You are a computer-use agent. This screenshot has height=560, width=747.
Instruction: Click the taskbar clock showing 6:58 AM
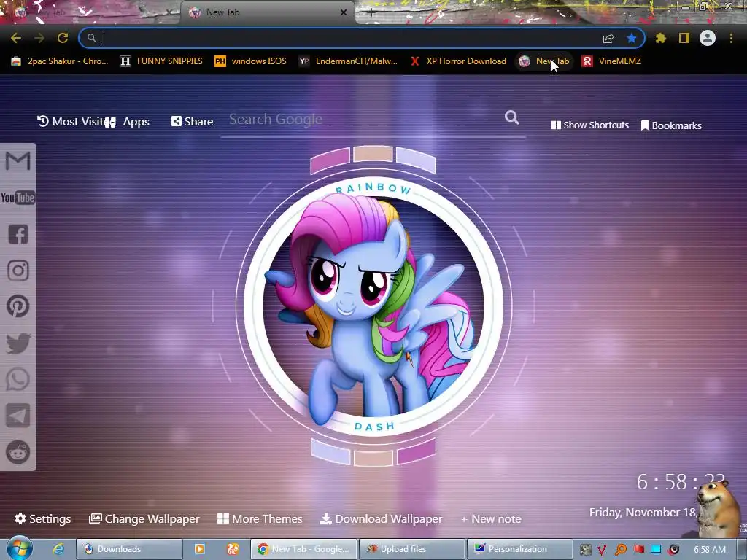pos(710,550)
